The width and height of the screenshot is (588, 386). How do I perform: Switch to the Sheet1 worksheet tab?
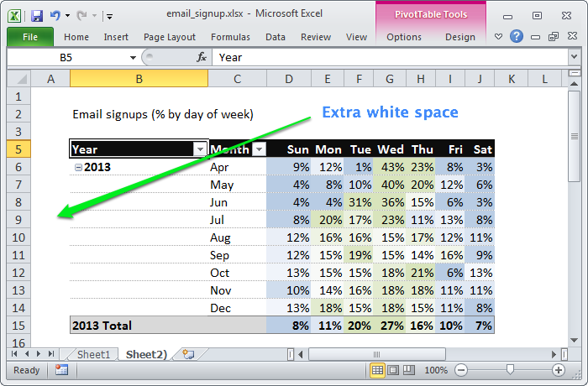coord(93,355)
